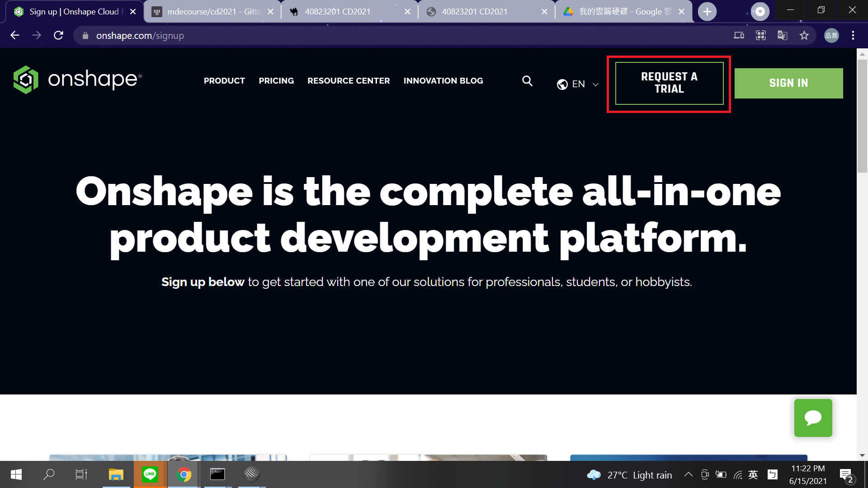868x488 pixels.
Task: Switch to the first 40823201 CD2021 tab
Action: coord(349,12)
